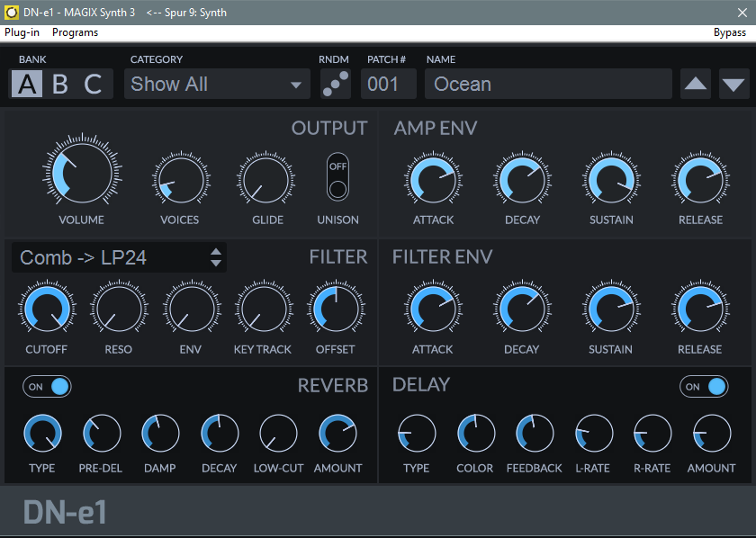Screen dimensions: 756x538
Task: Click the Delay Feedback knob
Action: coord(535,434)
